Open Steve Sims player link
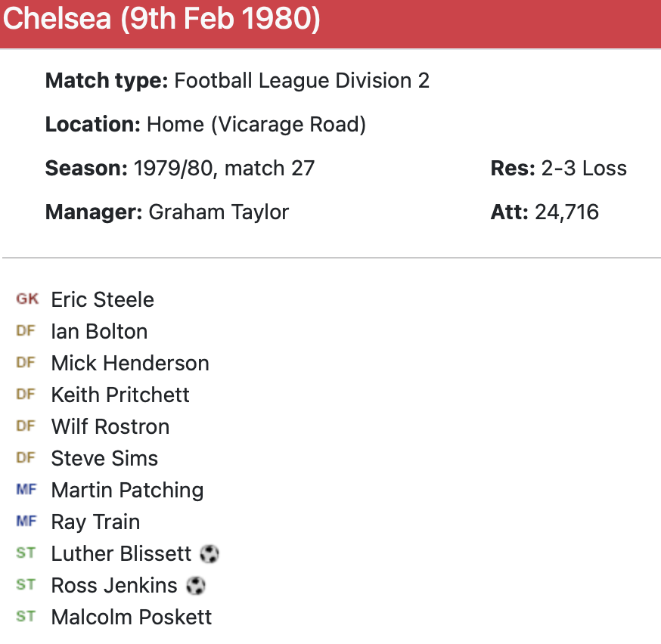The width and height of the screenshot is (661, 644). click(x=104, y=458)
